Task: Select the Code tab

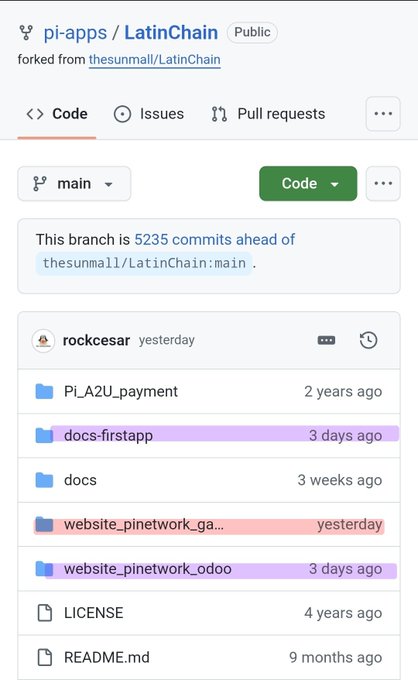Action: click(57, 114)
